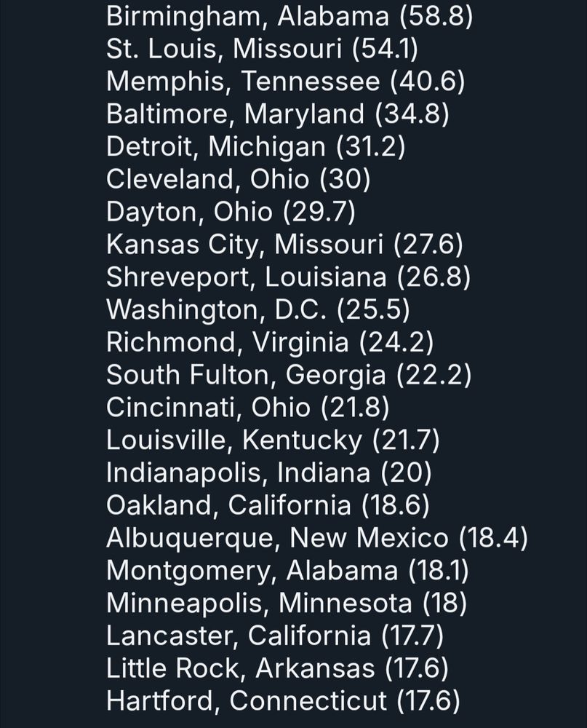The height and width of the screenshot is (728, 587).
Task: Select the Baltimore, Maryland (34.8) line
Action: [277, 114]
